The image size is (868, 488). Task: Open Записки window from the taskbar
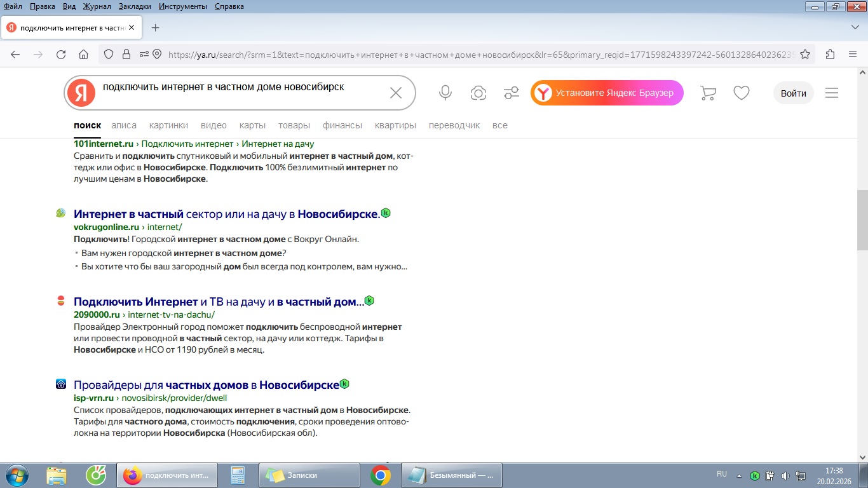(x=309, y=475)
